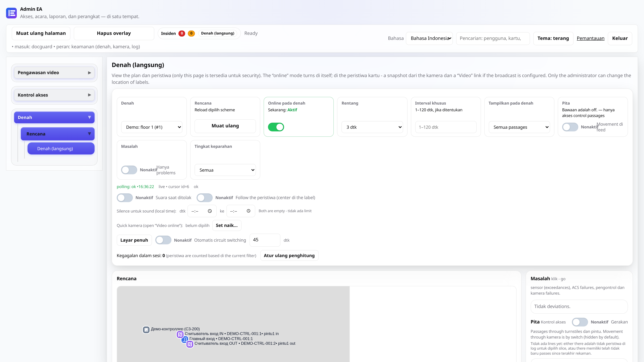Select the Считыватель вход IN reader icon

(180, 334)
